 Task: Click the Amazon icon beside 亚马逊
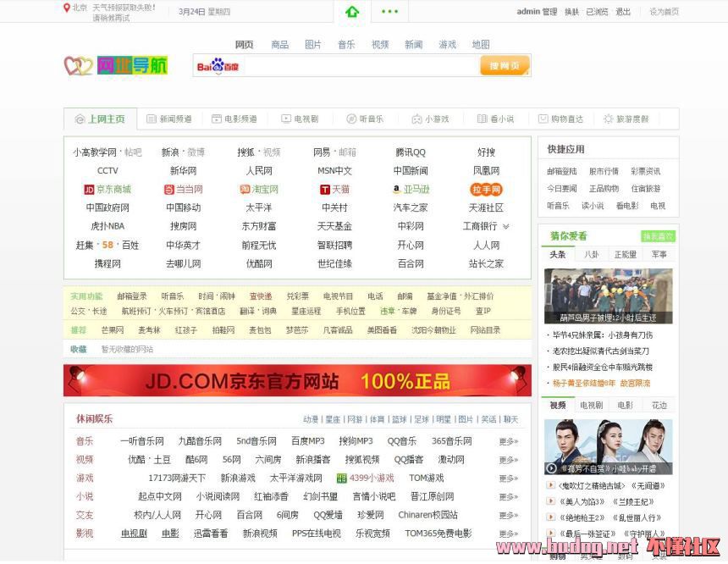(x=396, y=189)
